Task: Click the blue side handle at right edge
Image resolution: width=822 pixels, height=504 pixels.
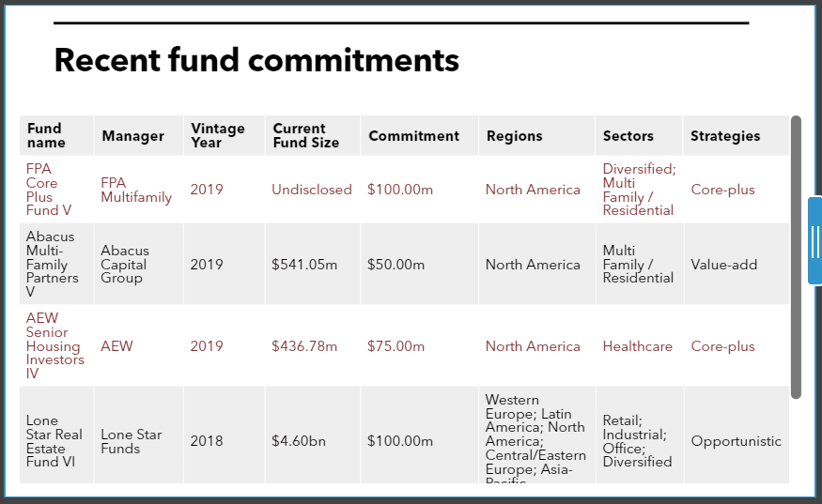Action: click(x=815, y=241)
